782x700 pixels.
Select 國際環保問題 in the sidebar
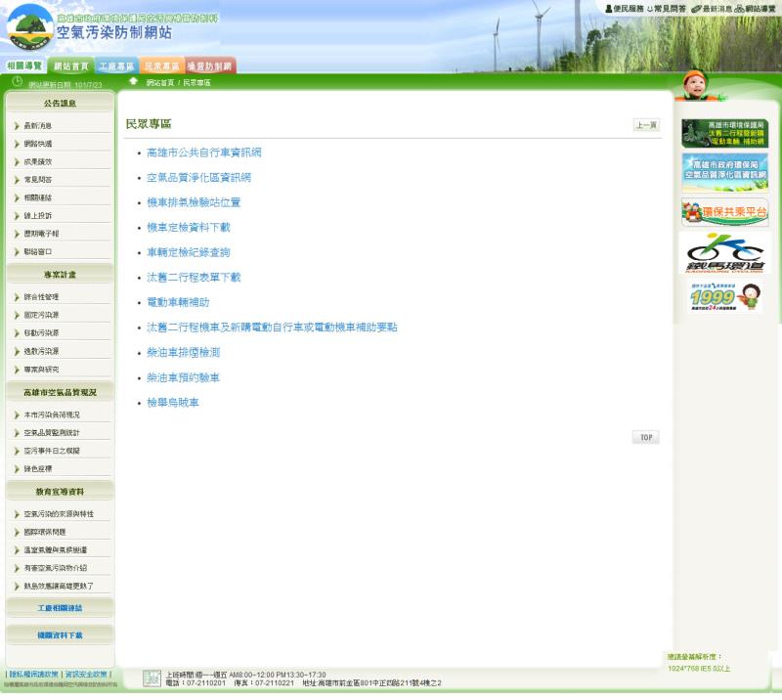tap(45, 533)
